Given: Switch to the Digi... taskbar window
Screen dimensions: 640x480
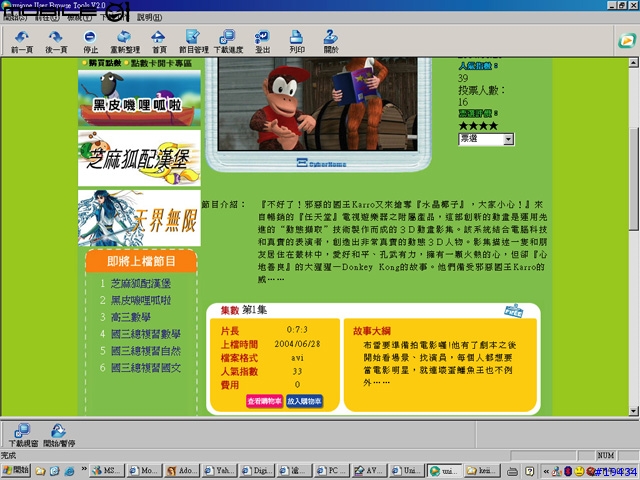Looking at the screenshot, I should click(257, 471).
